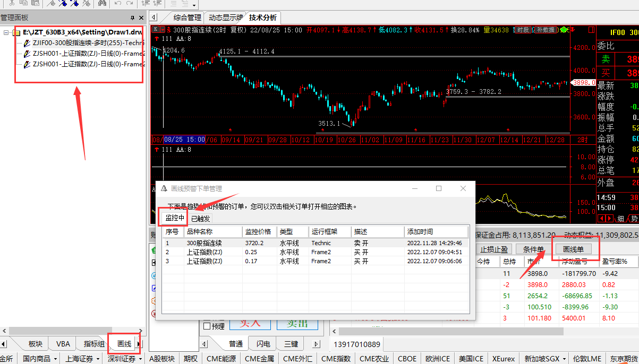This screenshot has width=639, height=364.
Task: Click the 补数据 button on chart header
Action: coord(545,30)
